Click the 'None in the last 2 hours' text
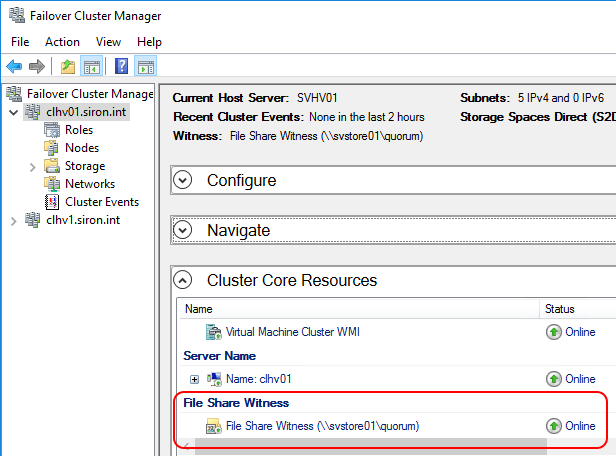Image resolution: width=616 pixels, height=456 pixels. pos(367,117)
